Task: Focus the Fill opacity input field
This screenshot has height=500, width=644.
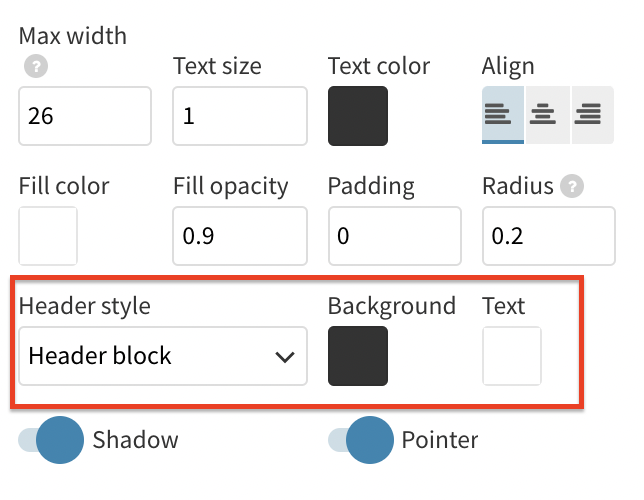Action: tap(240, 236)
